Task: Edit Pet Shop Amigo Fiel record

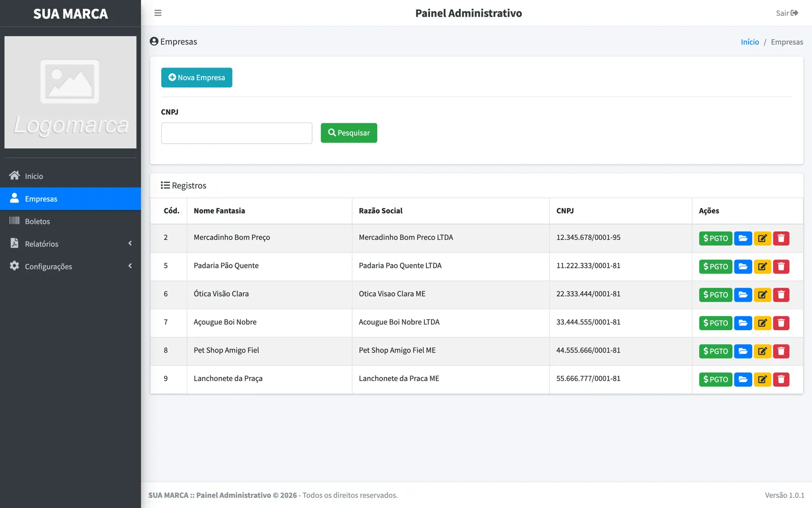Action: click(x=762, y=351)
